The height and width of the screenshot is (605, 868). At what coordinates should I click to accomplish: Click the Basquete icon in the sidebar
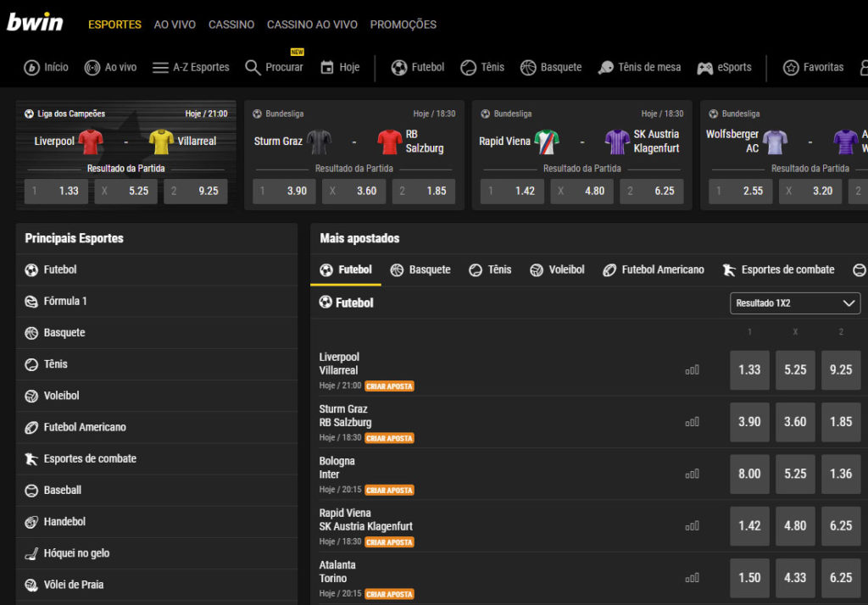click(31, 333)
